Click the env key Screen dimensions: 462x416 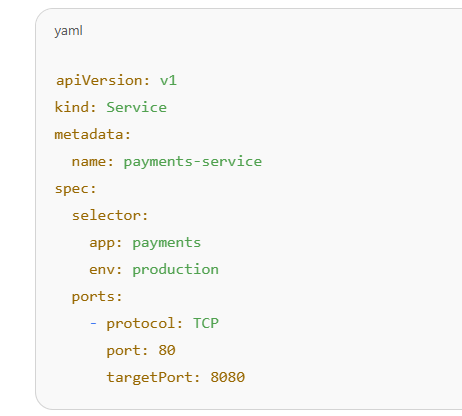coord(102,270)
